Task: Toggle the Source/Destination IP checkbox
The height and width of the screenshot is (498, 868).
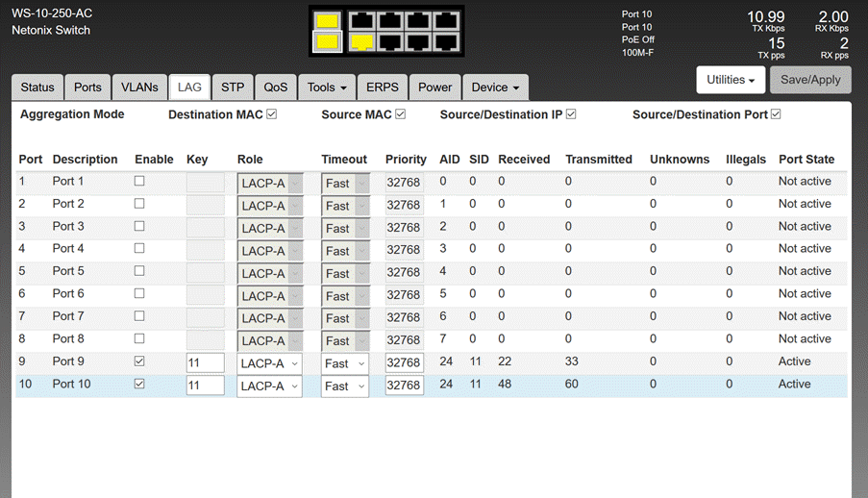Action: click(571, 114)
